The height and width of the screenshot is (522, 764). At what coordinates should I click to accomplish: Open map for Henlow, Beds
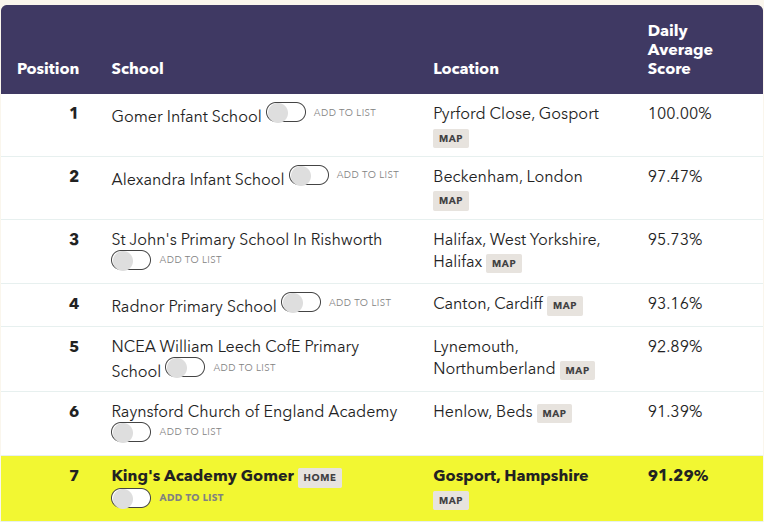point(554,413)
